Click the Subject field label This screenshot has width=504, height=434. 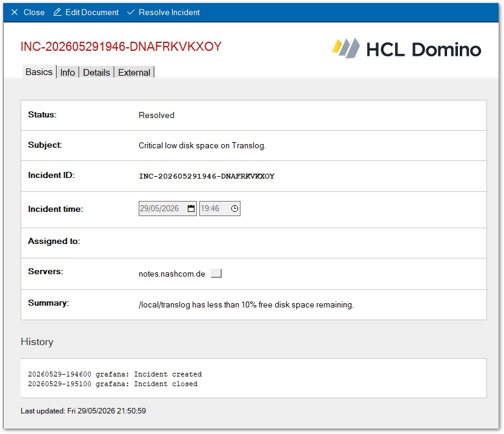pyautogui.click(x=45, y=145)
